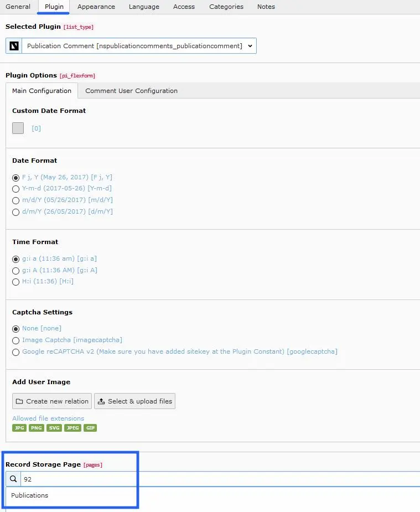Switch to the Notes tab

coord(266,7)
